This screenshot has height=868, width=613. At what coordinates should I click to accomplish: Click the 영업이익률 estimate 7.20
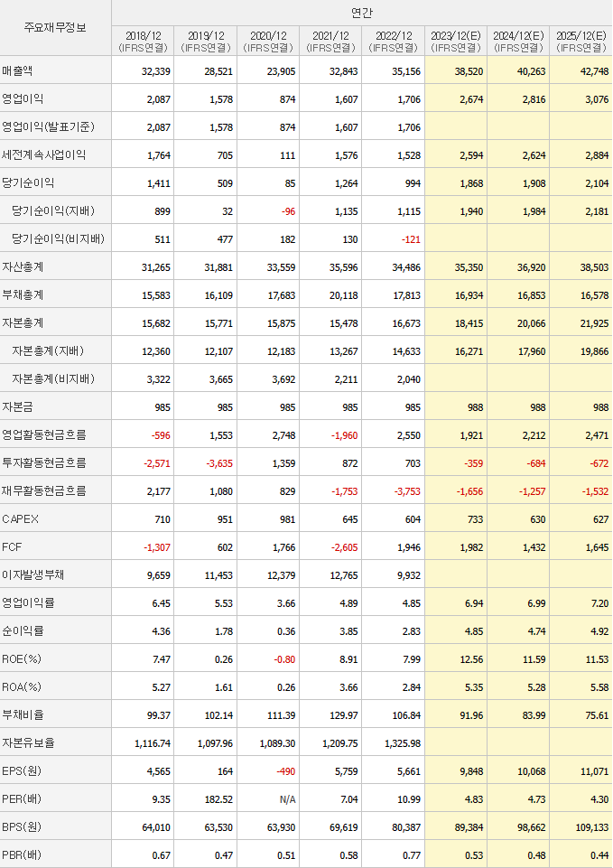pos(599,603)
